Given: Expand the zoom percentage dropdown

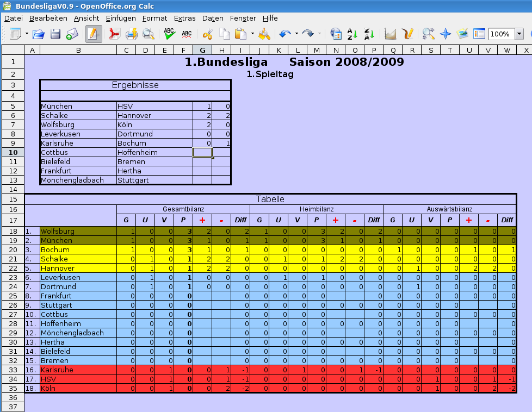Looking at the screenshot, I should coord(519,34).
